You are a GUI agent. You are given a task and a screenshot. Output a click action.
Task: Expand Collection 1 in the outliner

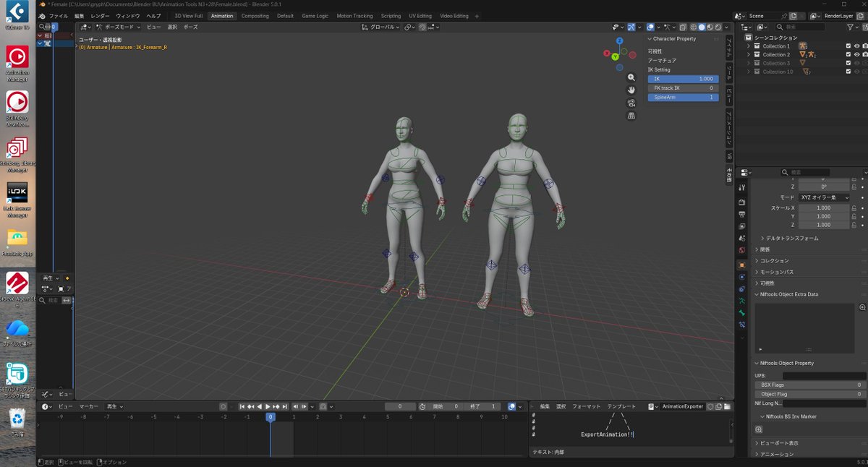pyautogui.click(x=749, y=46)
